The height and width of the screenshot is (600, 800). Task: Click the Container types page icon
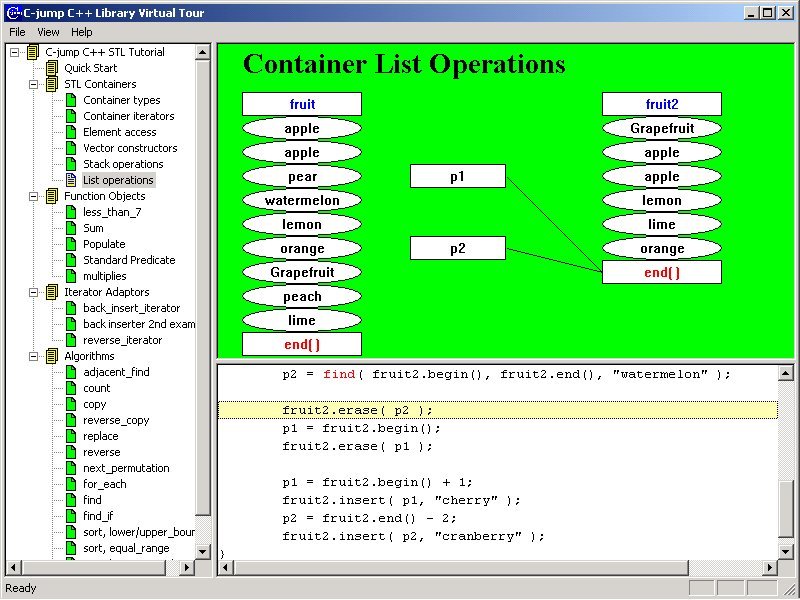click(71, 100)
